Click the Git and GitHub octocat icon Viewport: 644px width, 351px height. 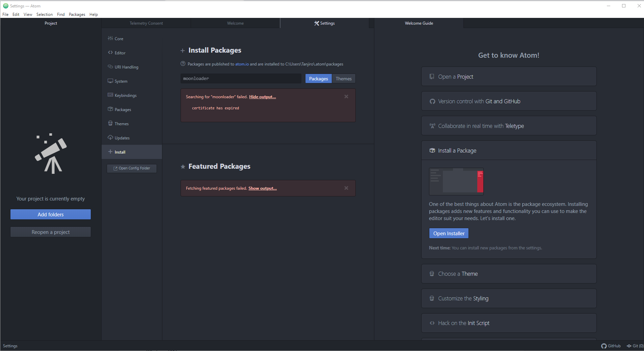point(432,101)
